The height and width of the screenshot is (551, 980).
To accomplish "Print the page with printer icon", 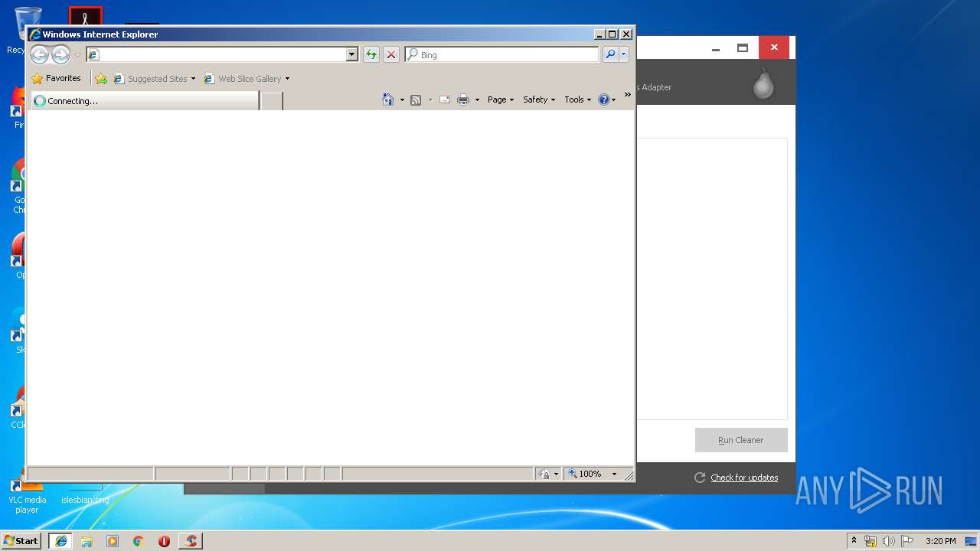I will pos(463,99).
